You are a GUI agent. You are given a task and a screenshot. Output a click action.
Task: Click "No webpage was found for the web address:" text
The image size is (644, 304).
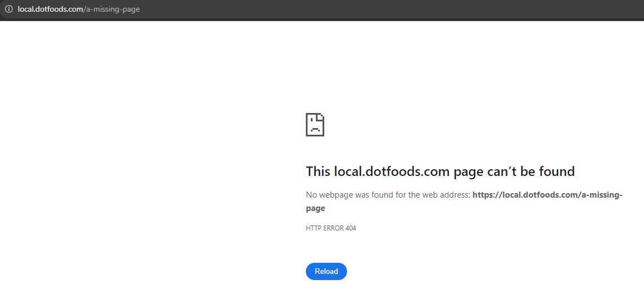coord(388,195)
